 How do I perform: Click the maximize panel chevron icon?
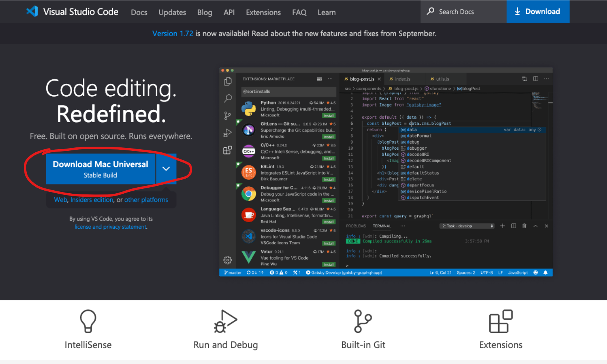535,226
